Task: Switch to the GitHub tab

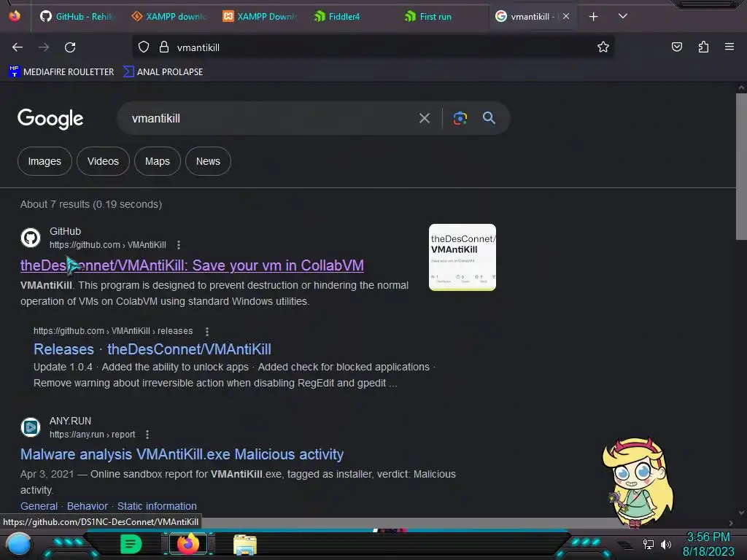Action: click(77, 17)
